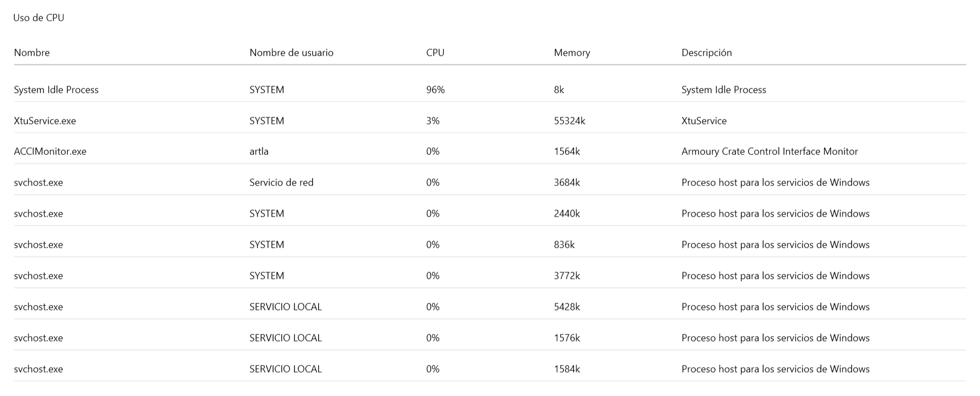The width and height of the screenshot is (980, 396).
Task: Select the svchost.exe row using 3772k
Action: pos(490,275)
